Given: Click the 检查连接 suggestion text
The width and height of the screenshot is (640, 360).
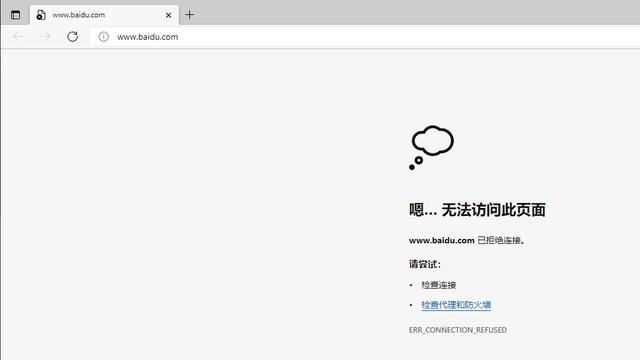Looking at the screenshot, I should [439, 285].
